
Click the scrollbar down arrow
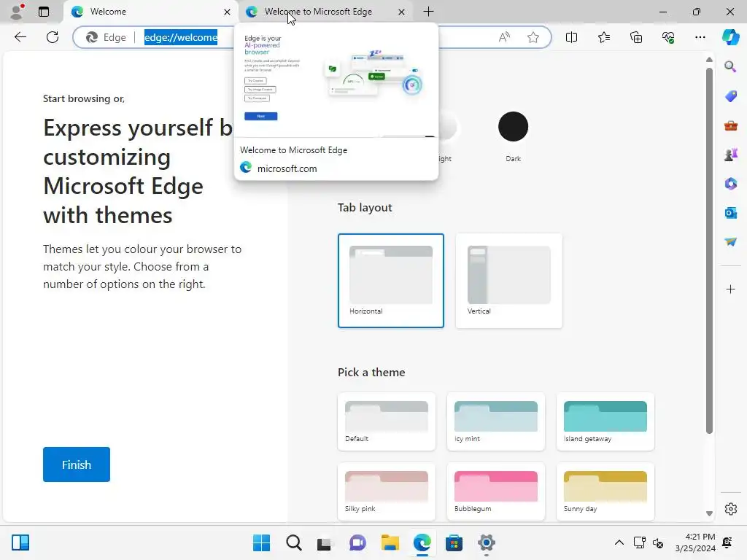pyautogui.click(x=709, y=513)
